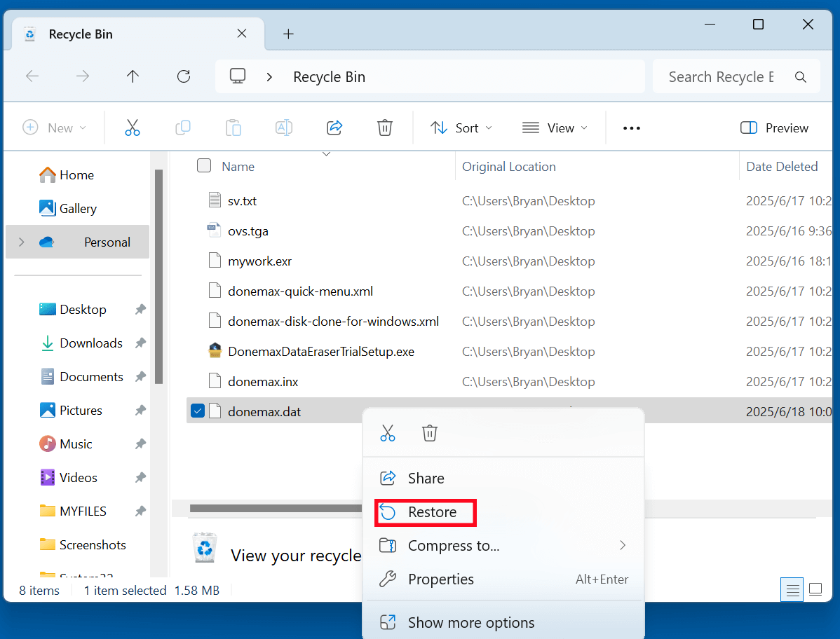
Task: Switch to large thumbnails view in status bar
Action: tap(815, 590)
